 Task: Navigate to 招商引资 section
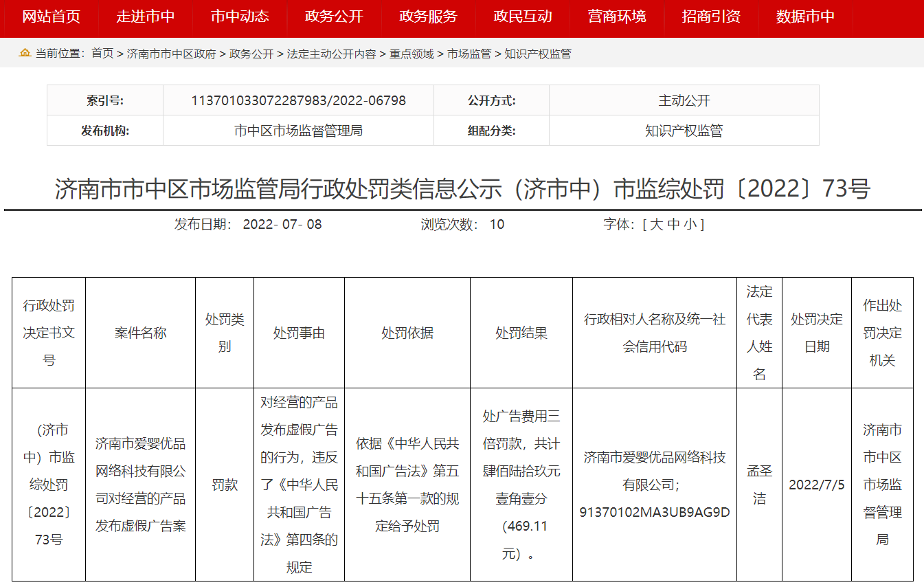[711, 16]
